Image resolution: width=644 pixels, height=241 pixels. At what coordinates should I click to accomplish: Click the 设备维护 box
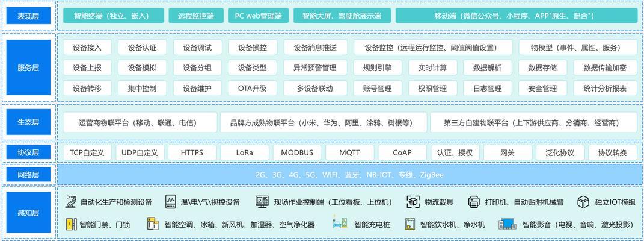point(198,88)
